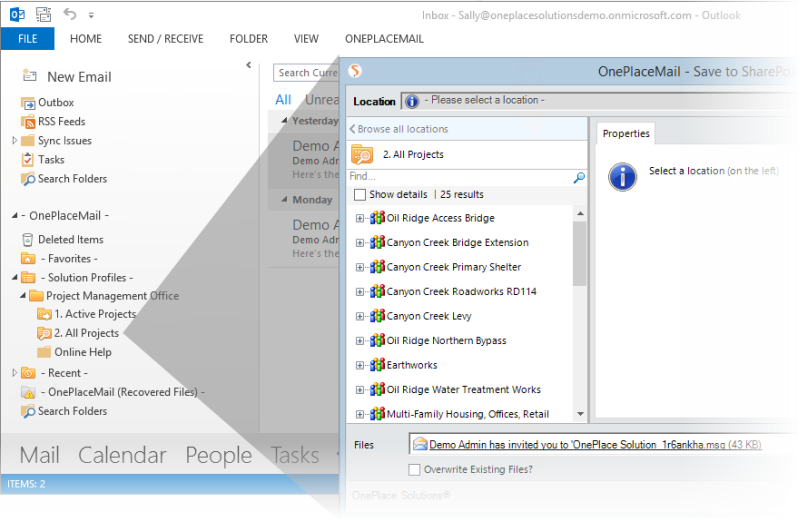Collapse the Solution Profiles node
Screen dimensions: 800x520
tap(14, 278)
